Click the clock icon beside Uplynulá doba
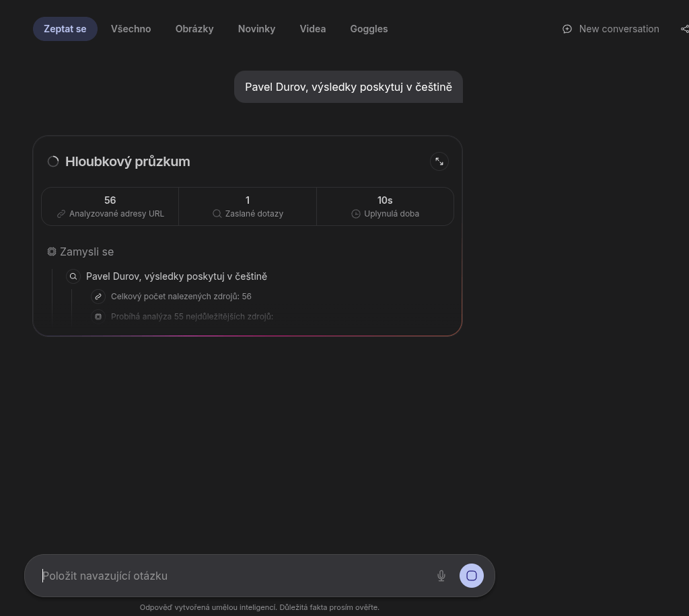This screenshot has height=616, width=689. 356,214
